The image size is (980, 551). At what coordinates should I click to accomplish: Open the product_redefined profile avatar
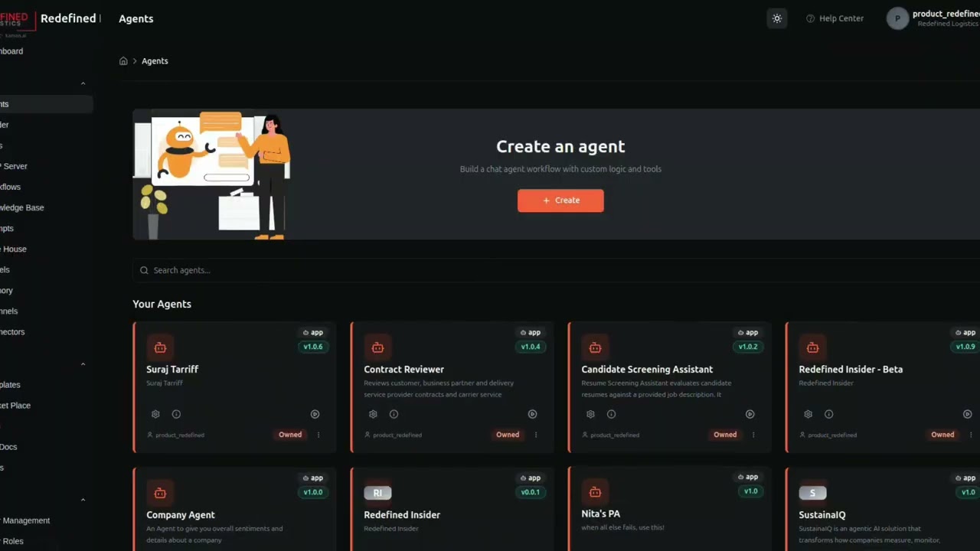pyautogui.click(x=897, y=18)
